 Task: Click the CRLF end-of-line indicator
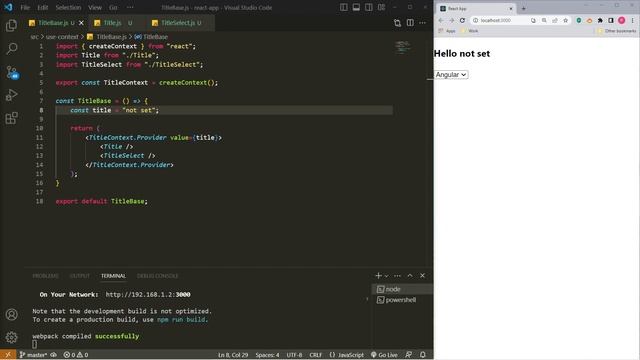pyautogui.click(x=316, y=355)
